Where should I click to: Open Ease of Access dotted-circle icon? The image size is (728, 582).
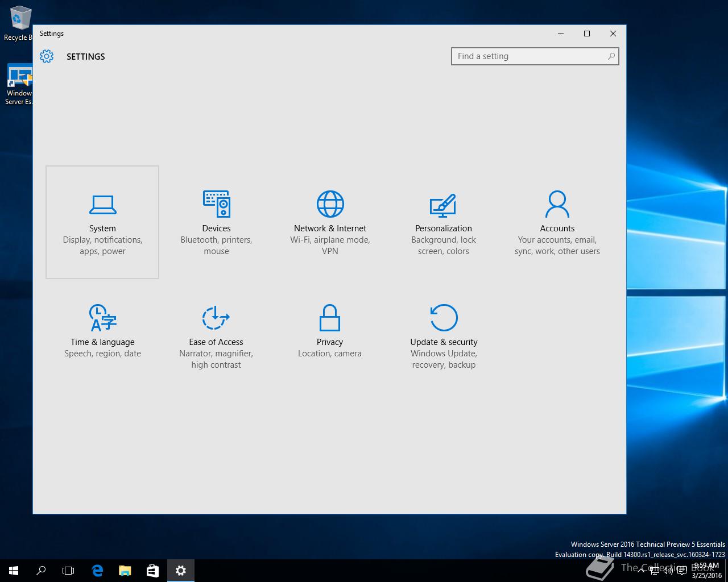click(216, 318)
